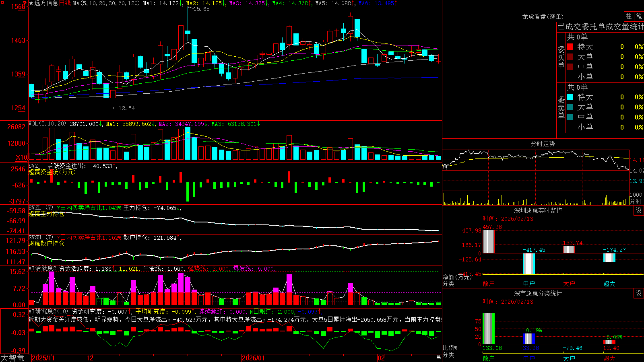Image resolution: width=644 pixels, height=362 pixels.
Task: Click the dark red 大单 buy-order swatch
Action: click(x=570, y=57)
